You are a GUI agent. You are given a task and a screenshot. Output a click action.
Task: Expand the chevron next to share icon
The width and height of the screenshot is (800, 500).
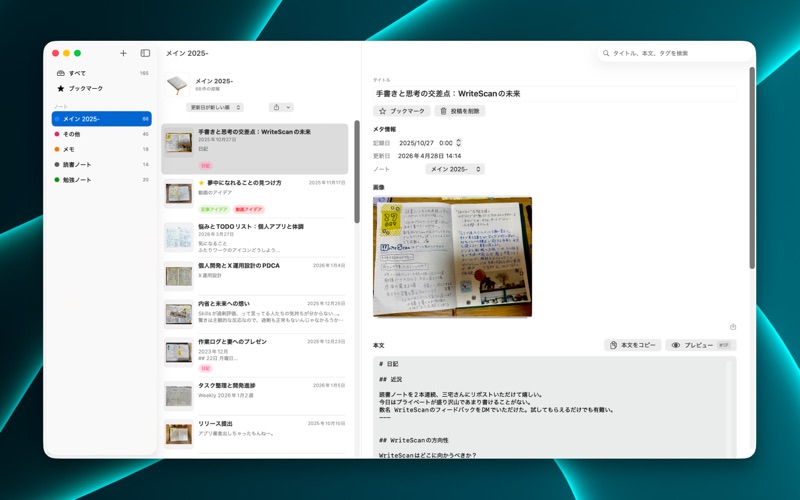(x=288, y=107)
